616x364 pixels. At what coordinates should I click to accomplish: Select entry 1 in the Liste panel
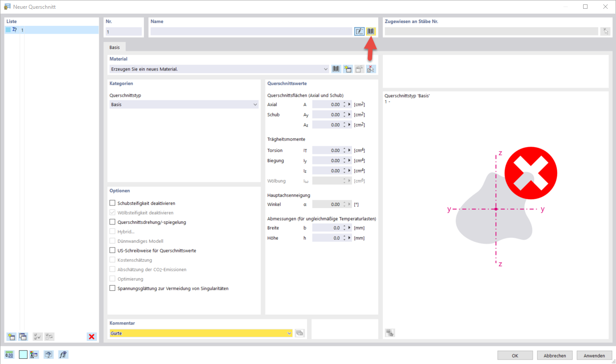(x=52, y=30)
